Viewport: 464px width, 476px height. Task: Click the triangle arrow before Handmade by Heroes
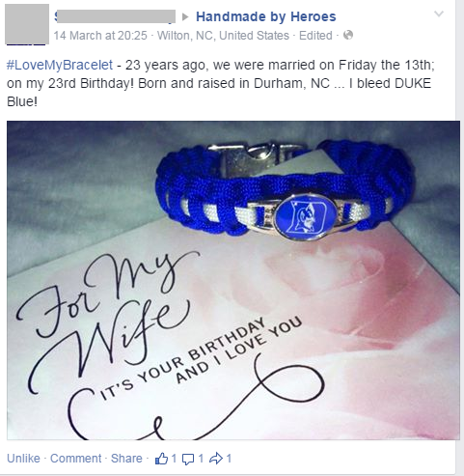pyautogui.click(x=185, y=16)
